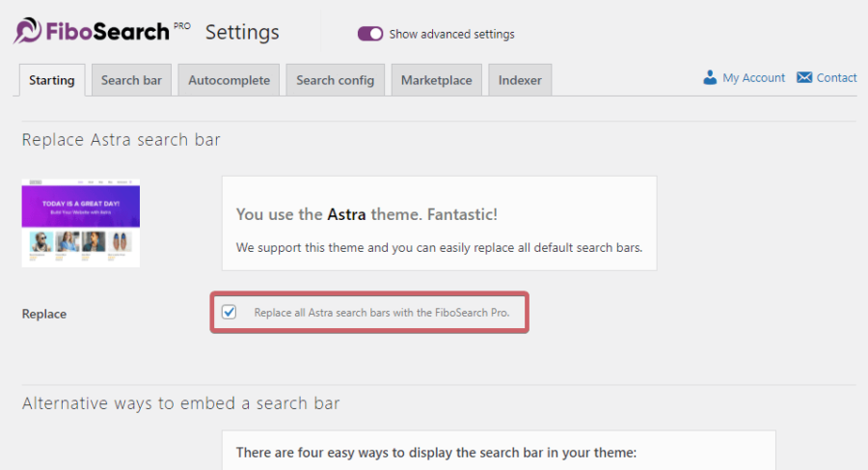Click the FiboSearch magnifier logo icon

[28, 31]
